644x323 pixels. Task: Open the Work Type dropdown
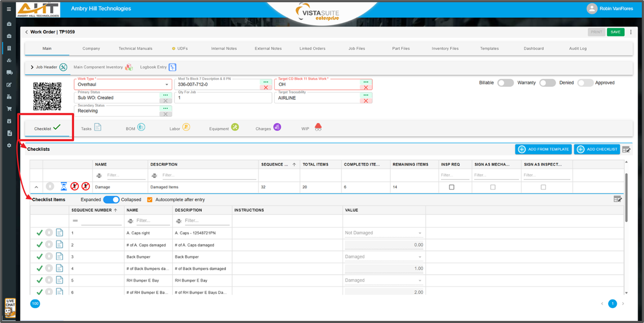pos(167,84)
